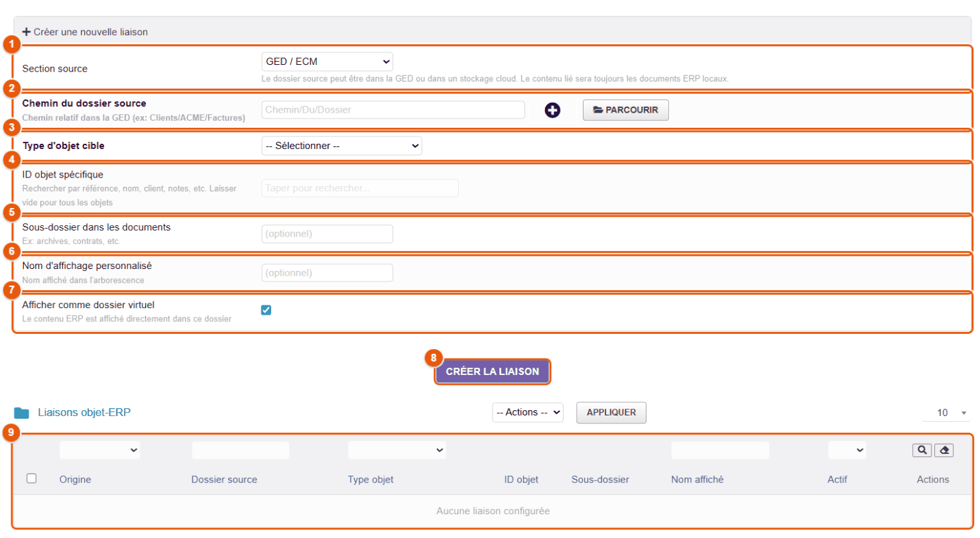Click the Nom affiché filter text box
Viewport: 980px width, 538px height.
[720, 451]
